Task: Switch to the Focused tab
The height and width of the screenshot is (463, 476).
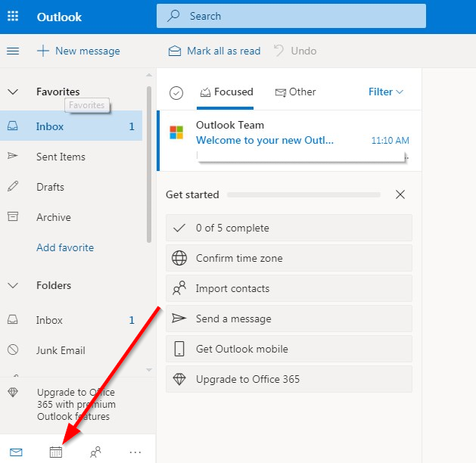Action: click(226, 92)
